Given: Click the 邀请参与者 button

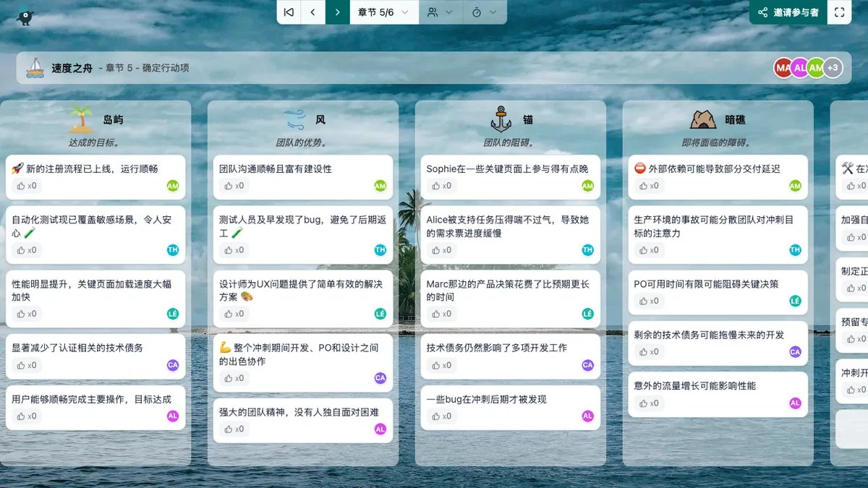Looking at the screenshot, I should click(x=788, y=12).
